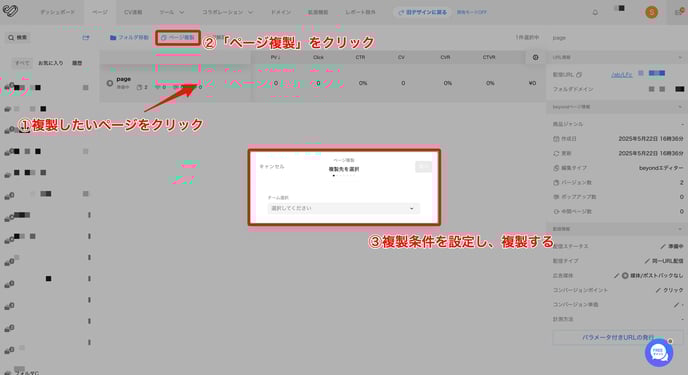Expand the ツール menu dropdown
Viewport: 688px width, 375px height.
point(172,12)
